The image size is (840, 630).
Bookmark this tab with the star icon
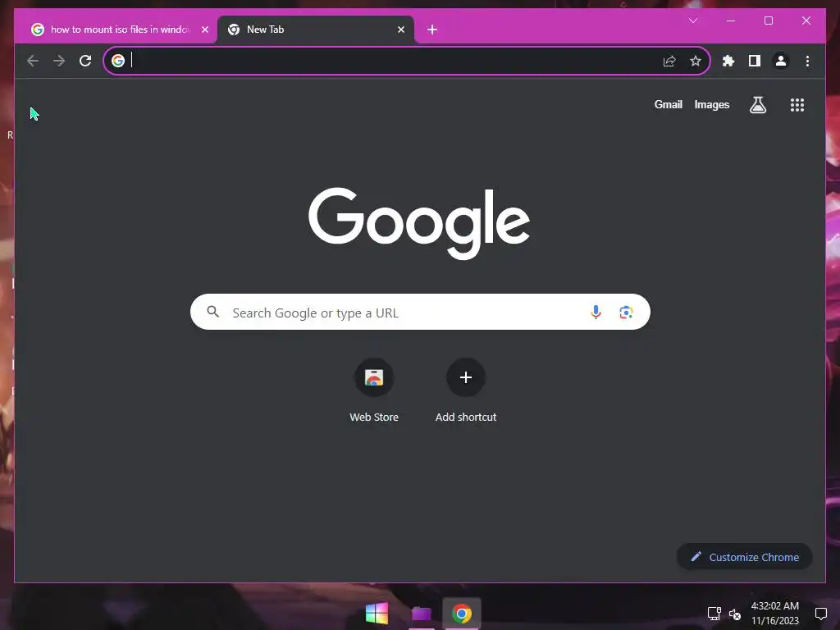(x=696, y=61)
